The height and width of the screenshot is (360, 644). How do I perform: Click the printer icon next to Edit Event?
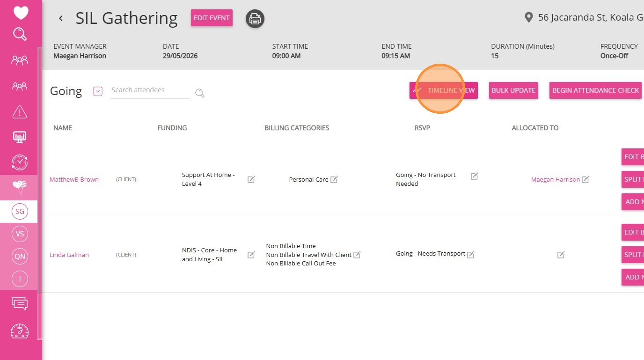255,19
